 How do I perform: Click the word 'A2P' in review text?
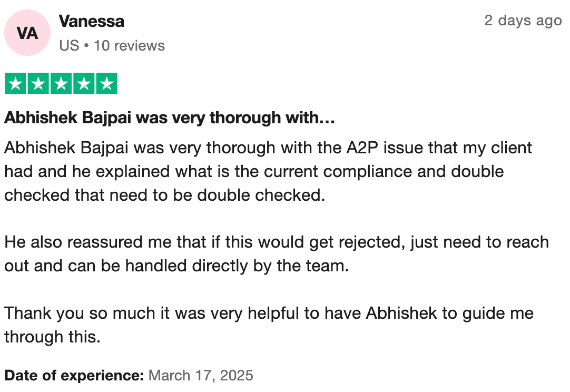click(x=360, y=148)
